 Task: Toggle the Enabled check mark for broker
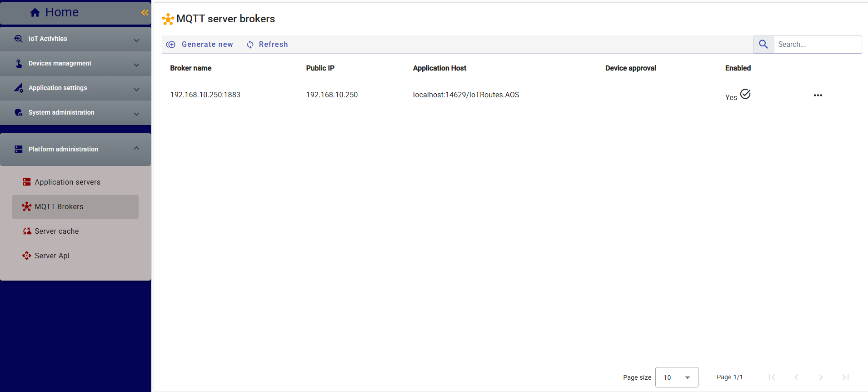tap(745, 94)
